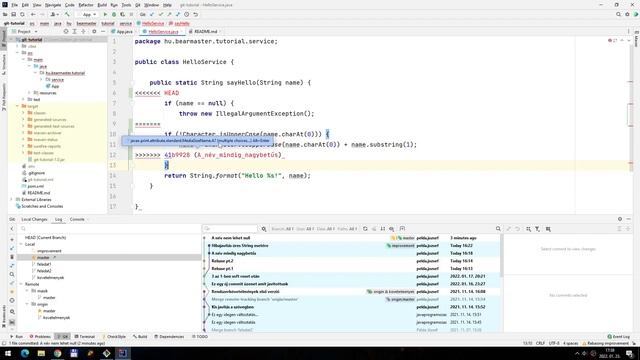
Task: Click the Save All icon in toolbar
Action: (13, 14)
